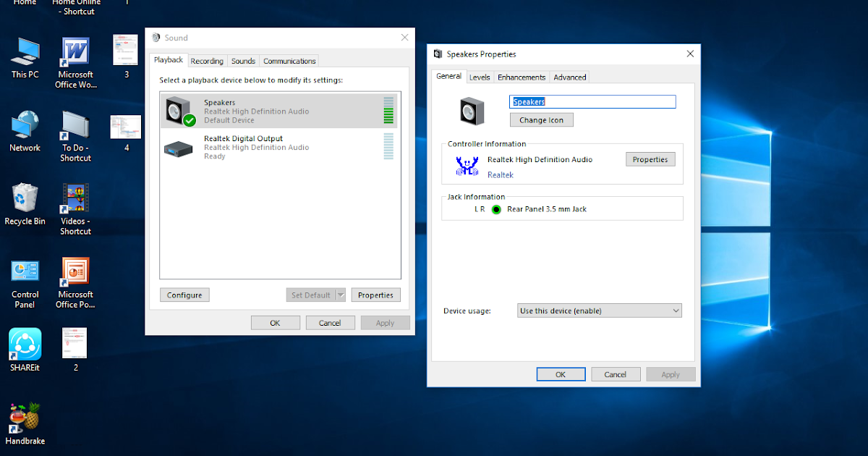Open controller Properties button for Realtek
The height and width of the screenshot is (456, 868).
point(650,159)
